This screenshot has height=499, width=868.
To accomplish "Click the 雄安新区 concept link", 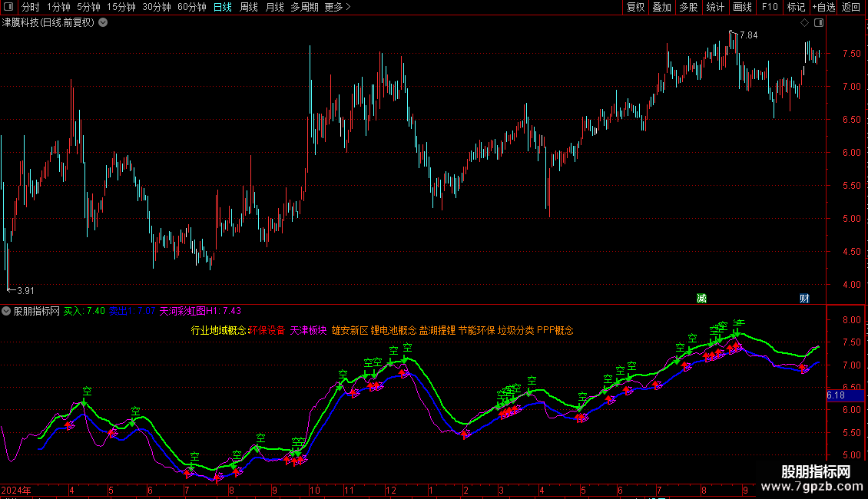I will [350, 330].
